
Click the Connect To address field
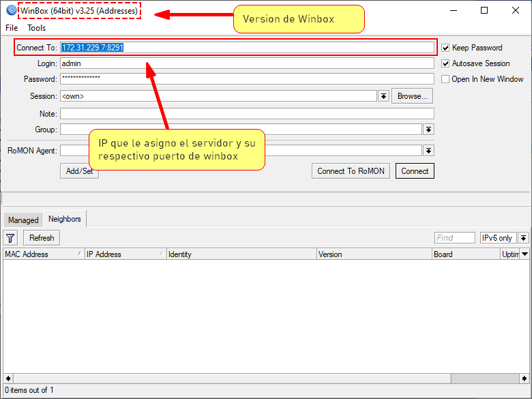(247, 48)
